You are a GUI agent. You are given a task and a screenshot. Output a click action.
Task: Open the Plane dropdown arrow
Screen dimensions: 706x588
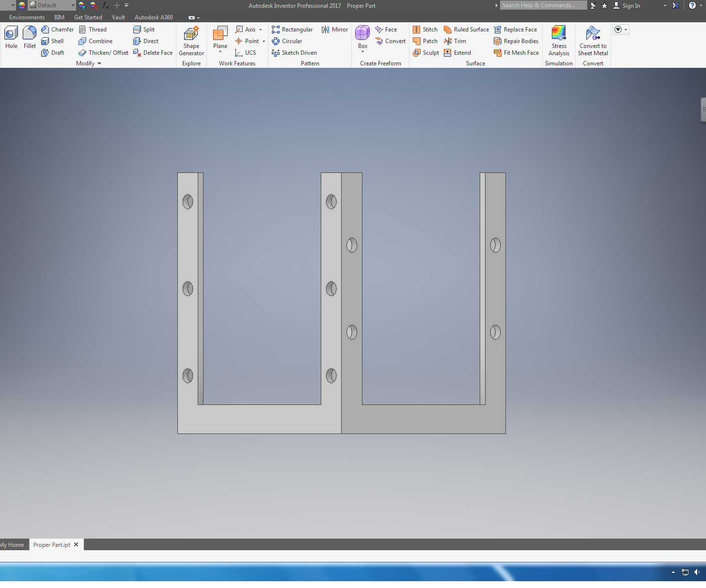(x=220, y=51)
